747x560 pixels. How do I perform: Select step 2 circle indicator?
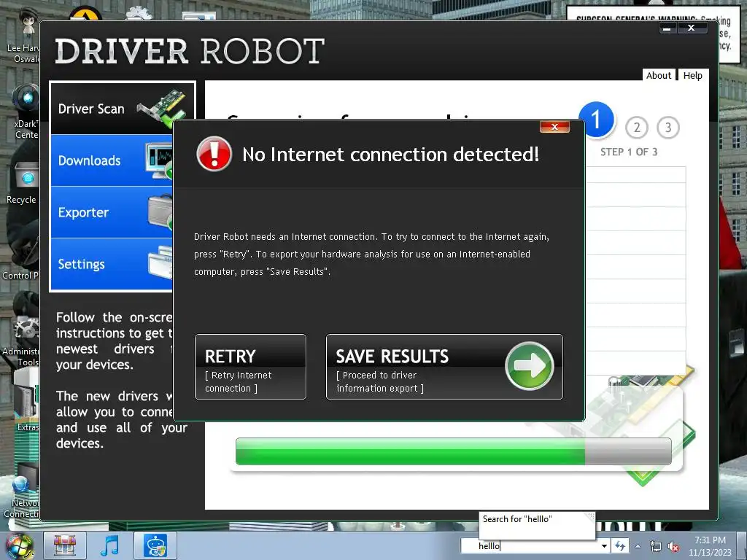tap(637, 127)
